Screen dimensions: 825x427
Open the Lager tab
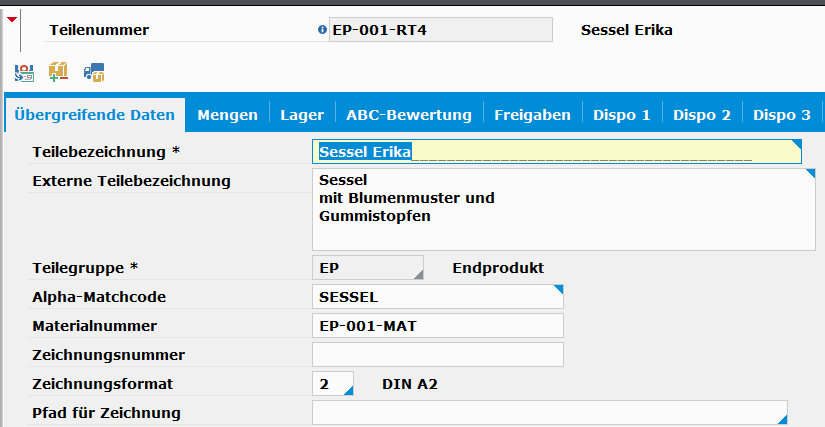(302, 115)
